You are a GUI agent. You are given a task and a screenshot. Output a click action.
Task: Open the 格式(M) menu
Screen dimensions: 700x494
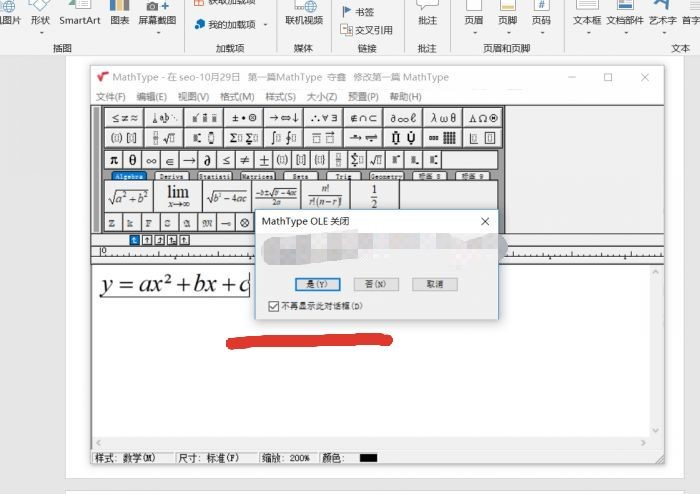tap(237, 97)
